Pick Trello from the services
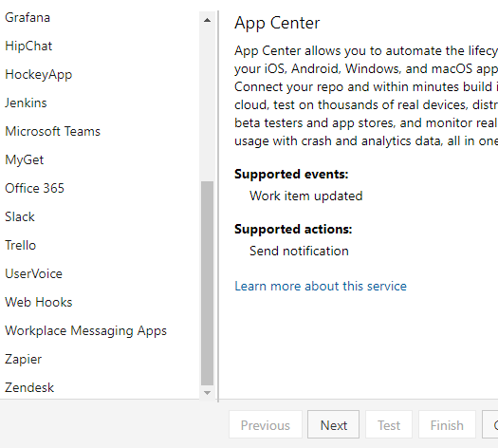 (20, 245)
